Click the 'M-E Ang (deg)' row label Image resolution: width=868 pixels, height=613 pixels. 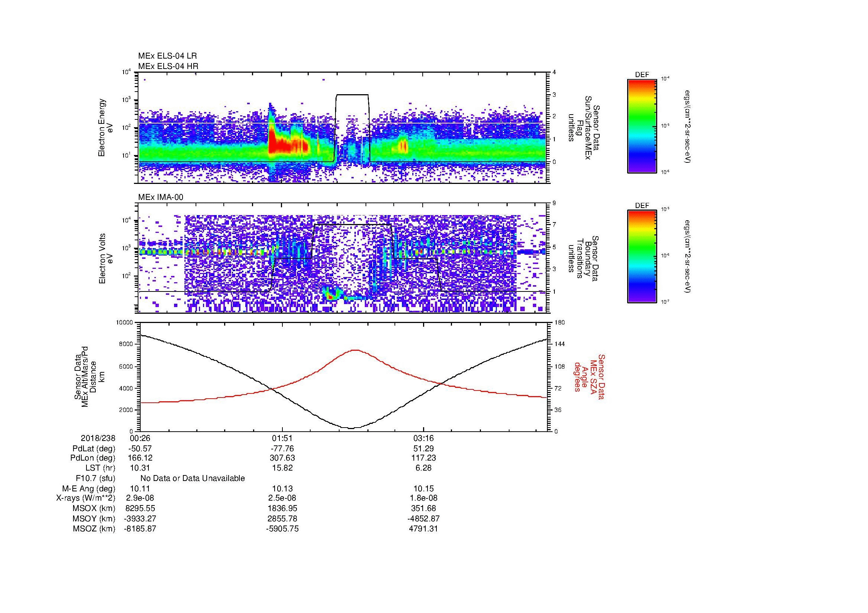pyautogui.click(x=88, y=489)
